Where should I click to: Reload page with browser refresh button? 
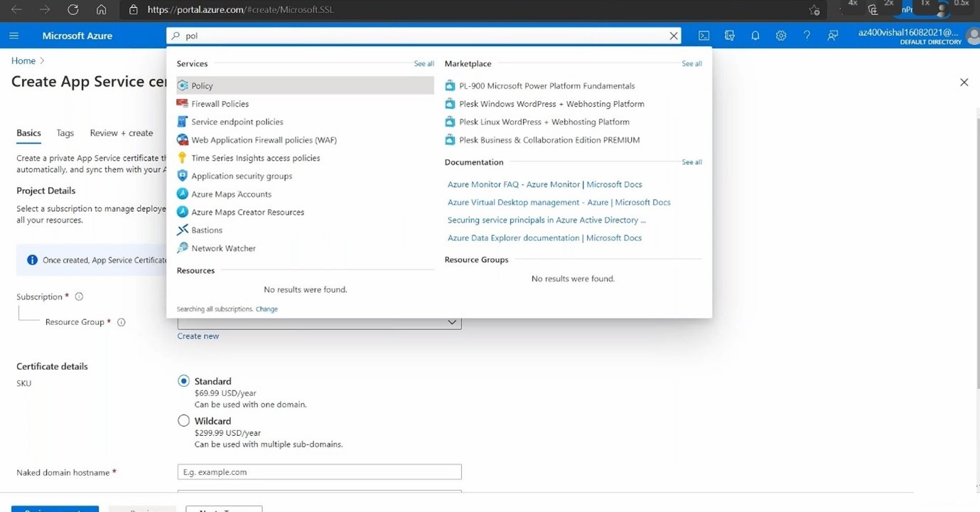(x=72, y=10)
